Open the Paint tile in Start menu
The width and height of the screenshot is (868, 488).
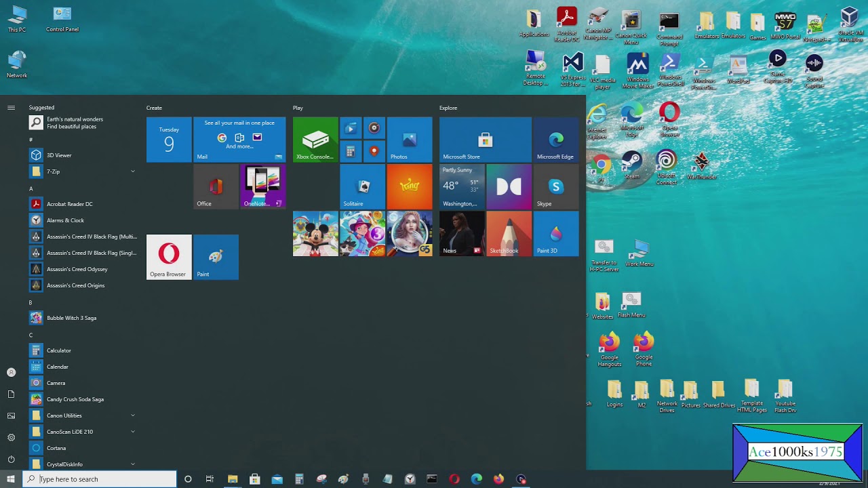(x=216, y=257)
